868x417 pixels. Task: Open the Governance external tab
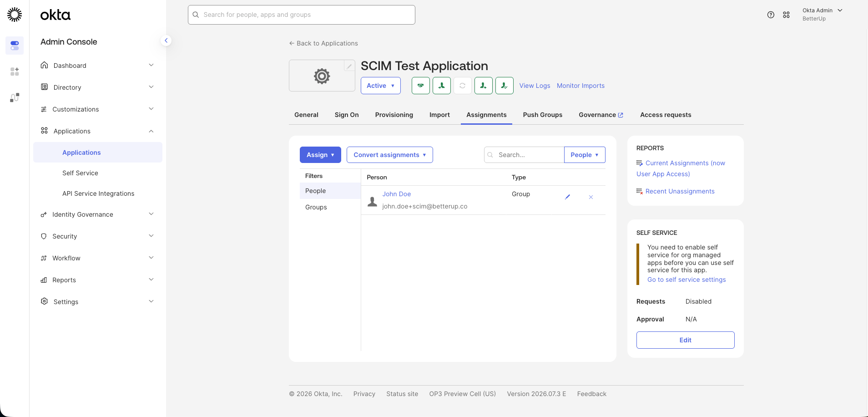pos(601,115)
